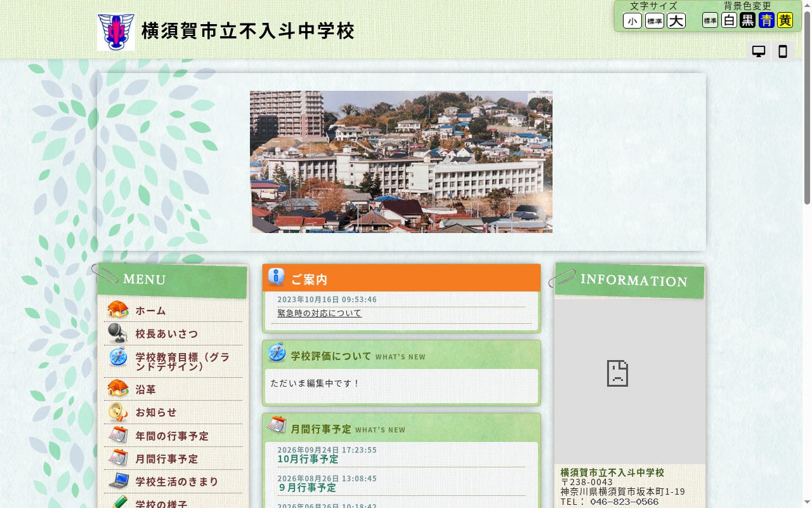
Task: Click the 学校評価について heading
Action: point(331,356)
